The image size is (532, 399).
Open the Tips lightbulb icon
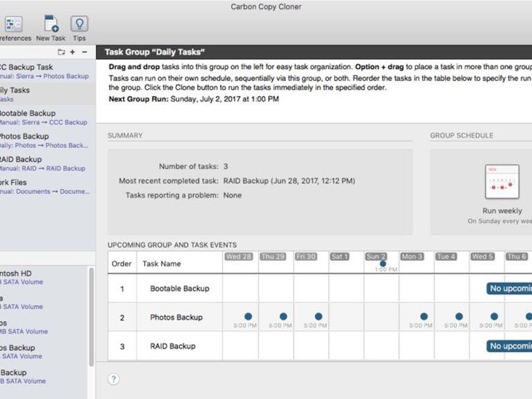pos(79,24)
